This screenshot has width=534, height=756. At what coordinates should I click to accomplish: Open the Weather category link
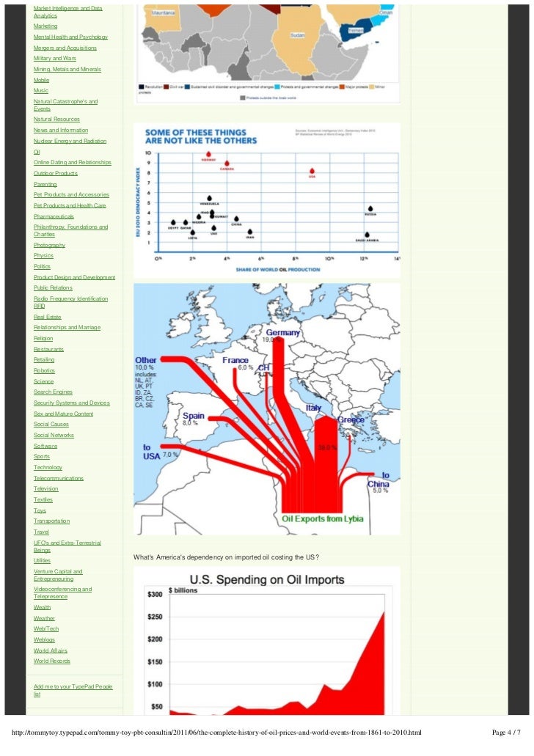(x=45, y=619)
